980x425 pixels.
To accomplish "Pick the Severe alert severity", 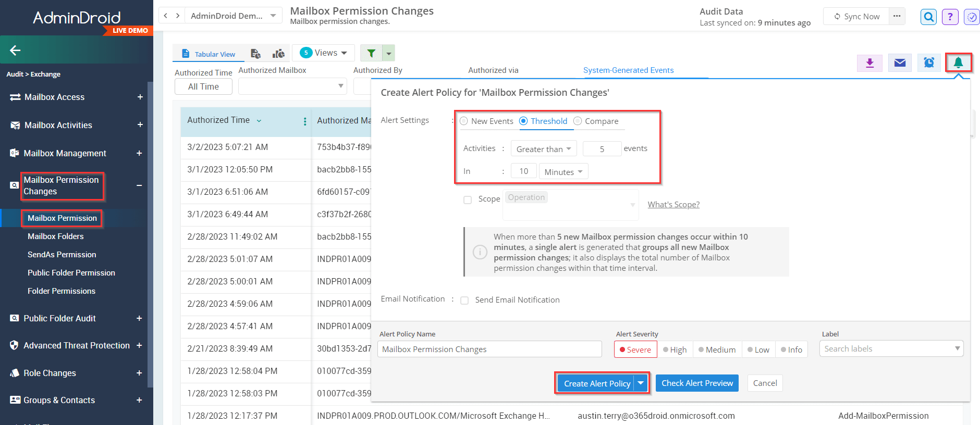I will tap(635, 349).
